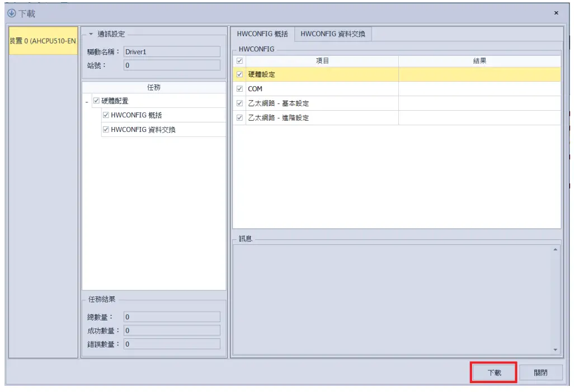Select HWCONFIG 資料交換 tree item text
Image resolution: width=574 pixels, height=392 pixels.
pyautogui.click(x=143, y=130)
